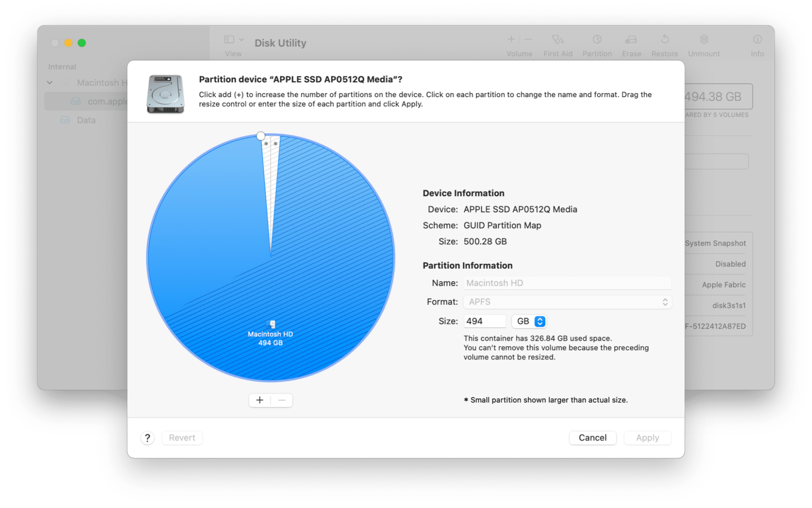
Task: Click the Small partition shown larger footnote
Action: [x=546, y=400]
